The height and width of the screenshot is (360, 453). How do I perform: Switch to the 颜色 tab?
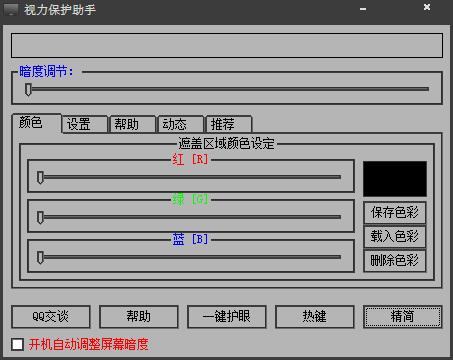pos(37,123)
